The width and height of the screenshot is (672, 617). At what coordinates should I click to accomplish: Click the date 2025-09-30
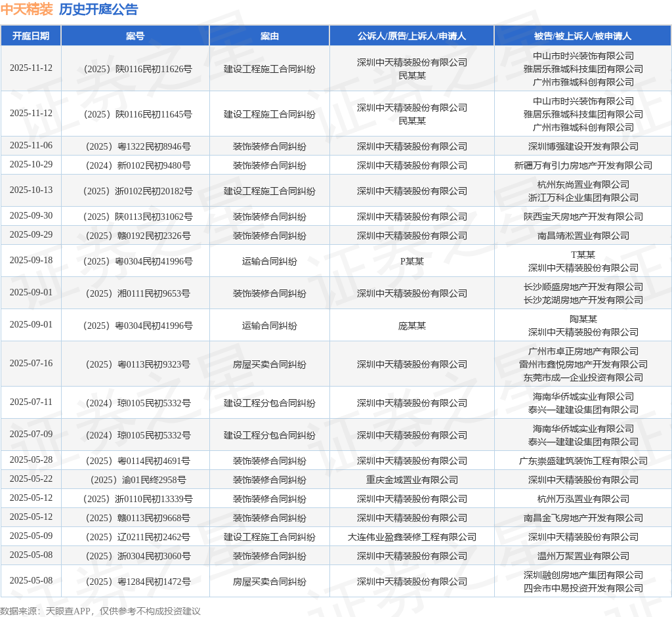click(31, 216)
